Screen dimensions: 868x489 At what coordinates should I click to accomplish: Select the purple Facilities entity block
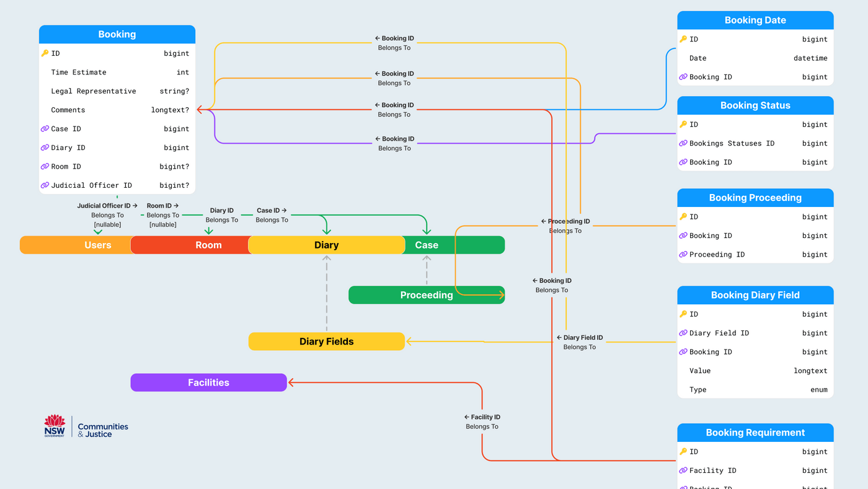tap(208, 382)
